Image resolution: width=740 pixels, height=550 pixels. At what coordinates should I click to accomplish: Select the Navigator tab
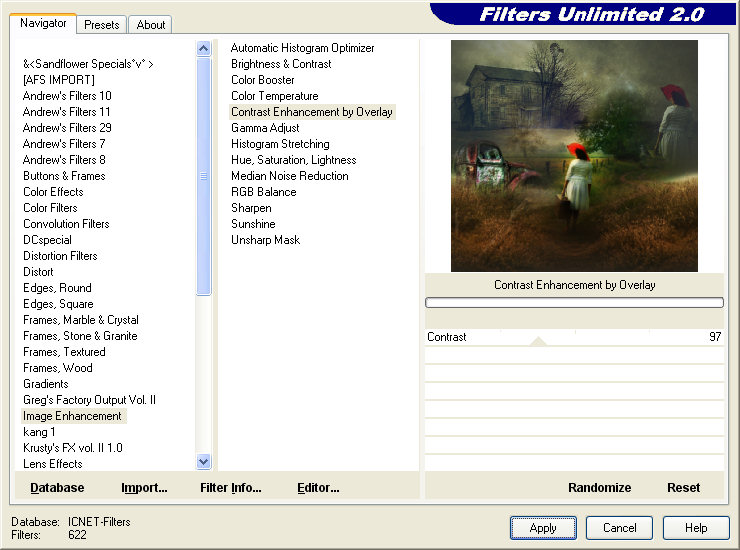(43, 23)
